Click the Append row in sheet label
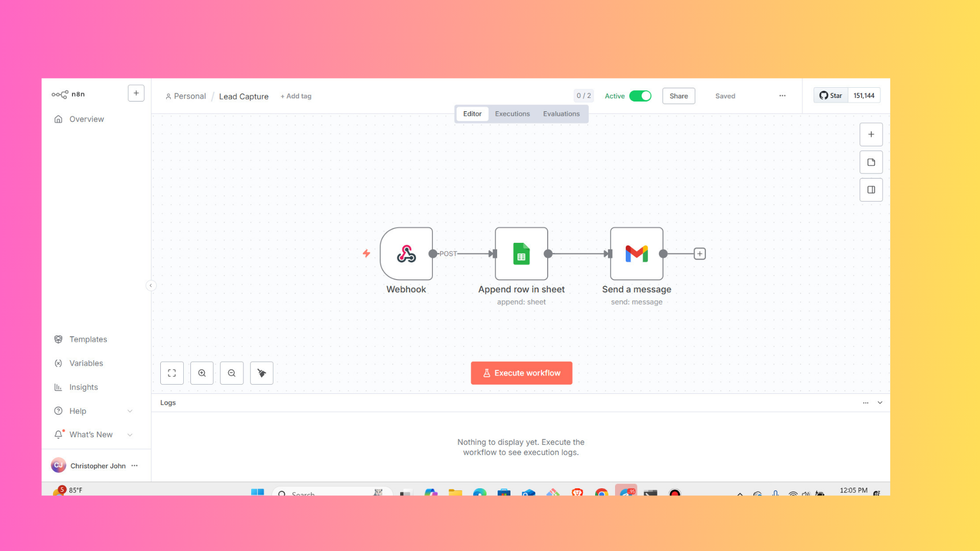Viewport: 980px width, 551px height. pos(521,289)
